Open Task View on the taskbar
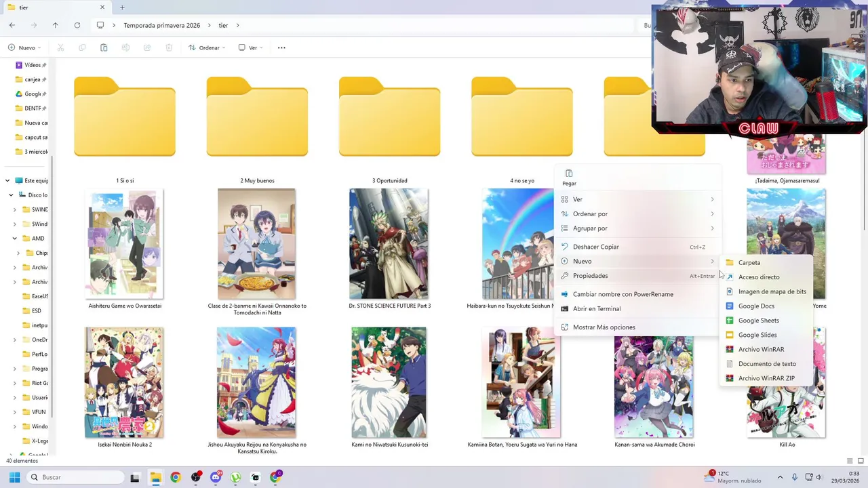868x488 pixels. pos(135,477)
